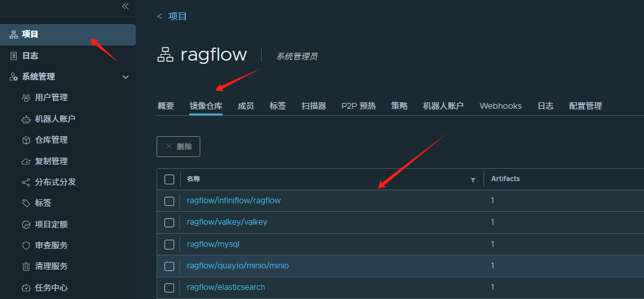Click the 分布式分发 share icon
644x299 pixels.
click(x=26, y=182)
